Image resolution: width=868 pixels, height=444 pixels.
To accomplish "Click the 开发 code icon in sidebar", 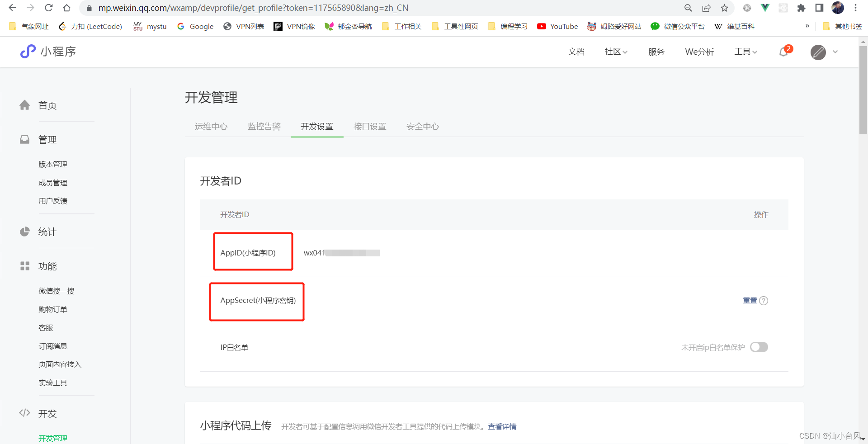I will (25, 413).
